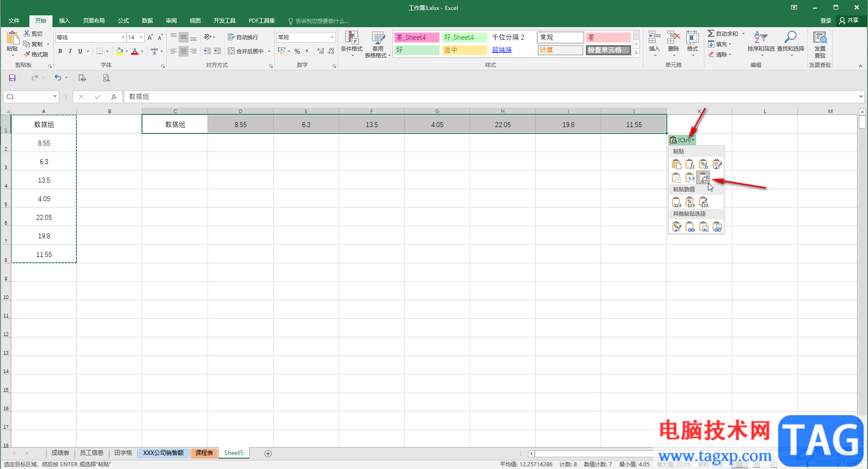Image resolution: width=868 pixels, height=469 pixels.
Task: Pick Formulas and Number Formatting paste
Action: point(703,164)
